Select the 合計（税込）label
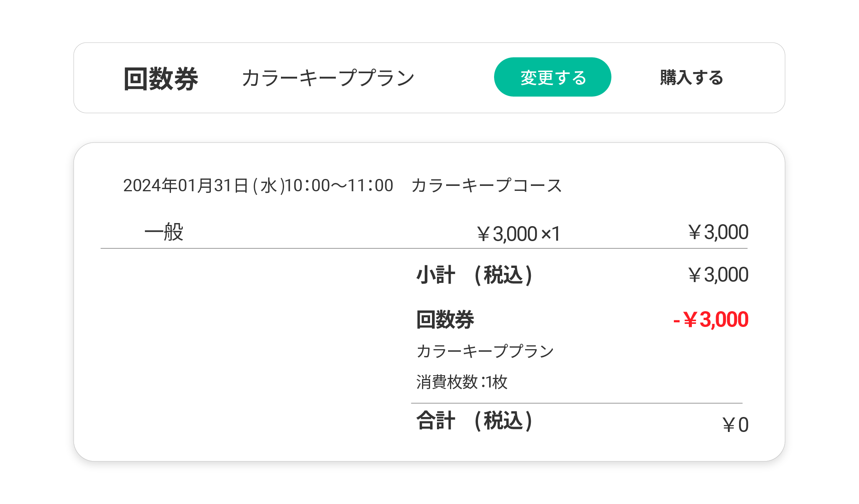Viewport: 859px width, 504px height. coord(474,420)
